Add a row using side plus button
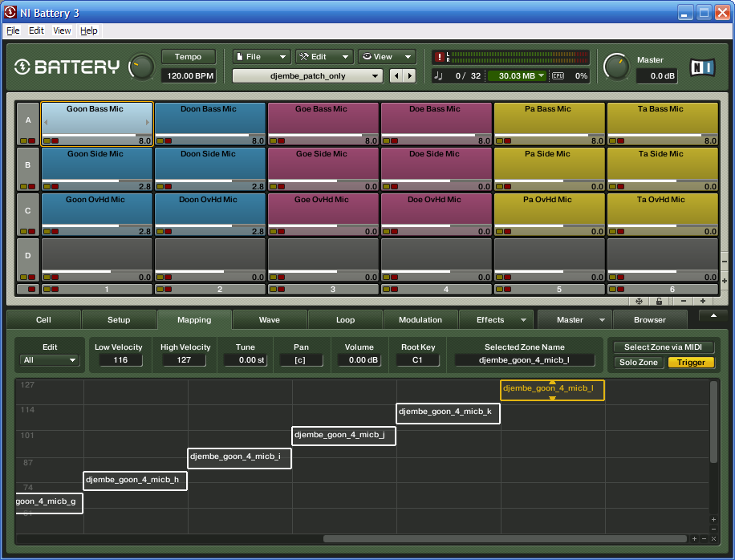 tap(725, 281)
